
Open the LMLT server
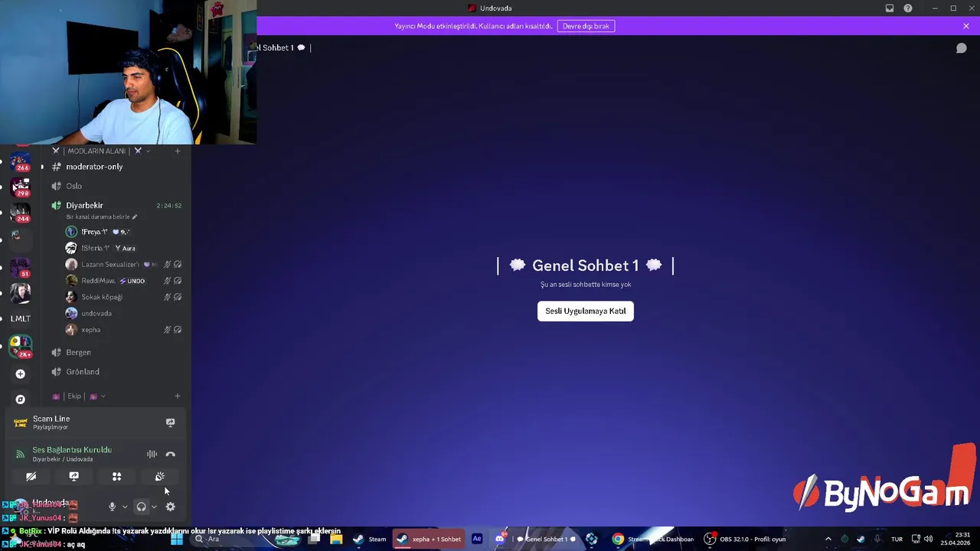[x=21, y=318]
